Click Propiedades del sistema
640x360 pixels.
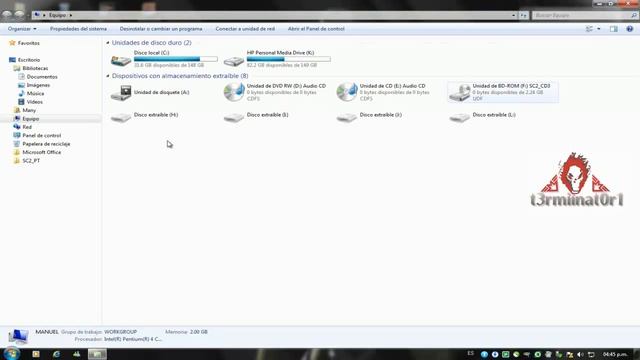pyautogui.click(x=78, y=29)
